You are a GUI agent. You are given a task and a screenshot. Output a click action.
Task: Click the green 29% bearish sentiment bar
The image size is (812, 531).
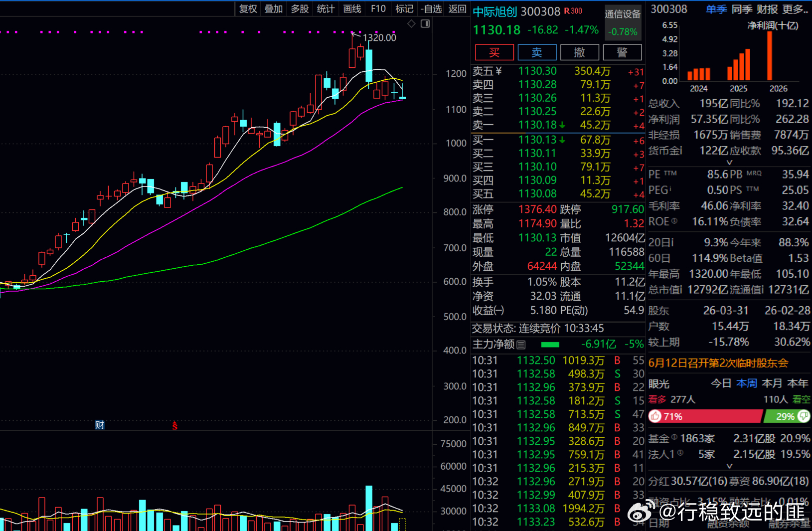coord(786,416)
